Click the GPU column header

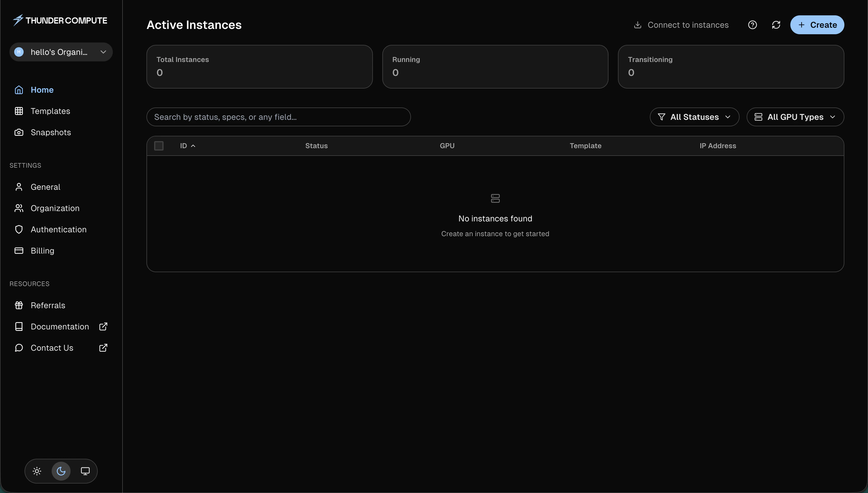click(x=447, y=146)
